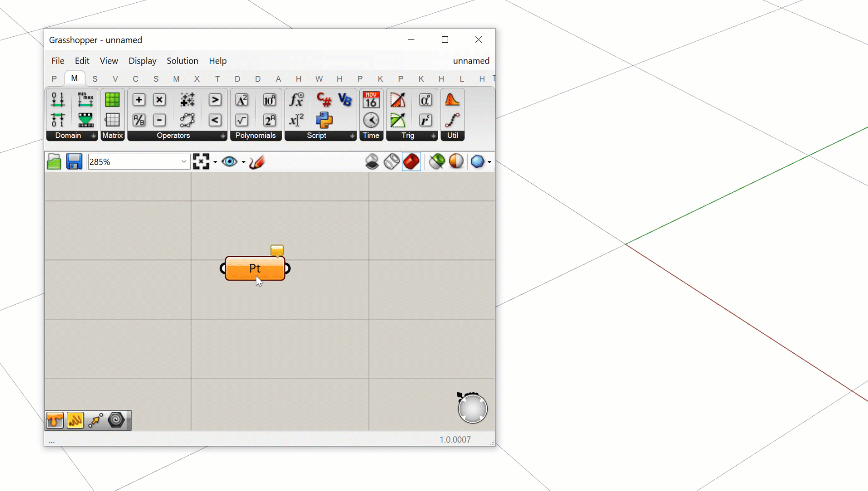Select the Construct Matrix green grid icon
Screen dimensions: 868x491
pyautogui.click(x=112, y=100)
